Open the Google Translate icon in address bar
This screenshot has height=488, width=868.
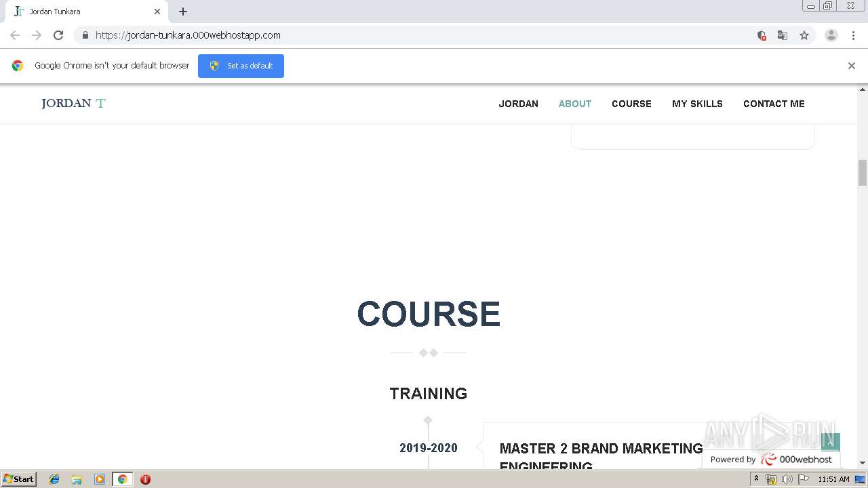pyautogui.click(x=783, y=35)
